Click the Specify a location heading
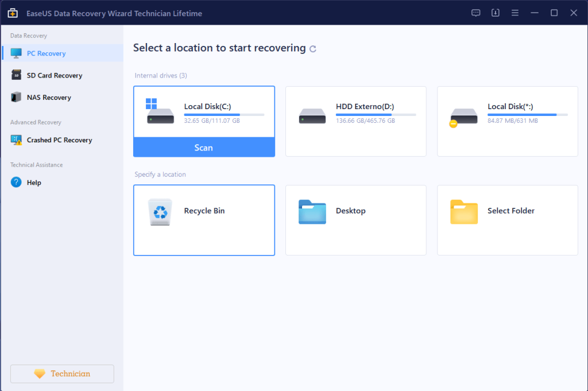 tap(160, 175)
